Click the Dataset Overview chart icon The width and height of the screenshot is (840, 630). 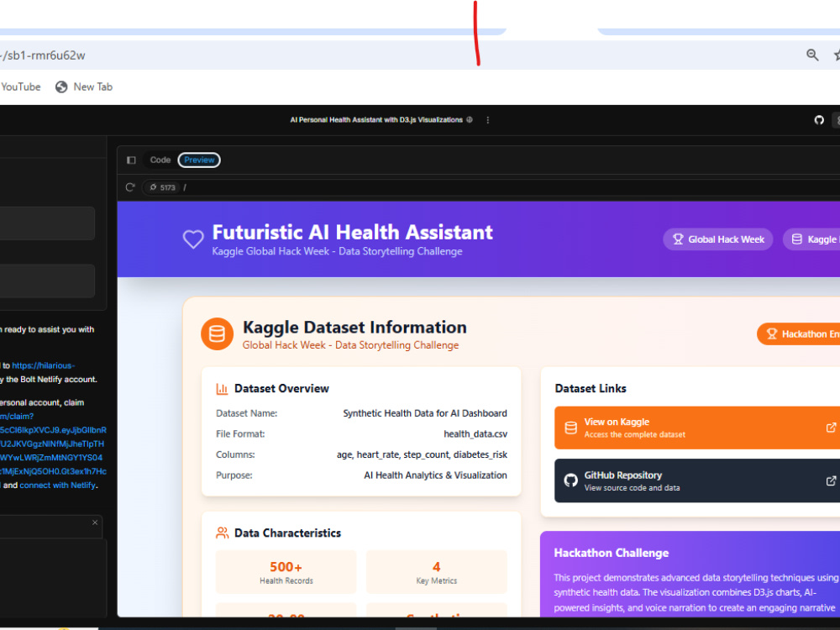(222, 389)
